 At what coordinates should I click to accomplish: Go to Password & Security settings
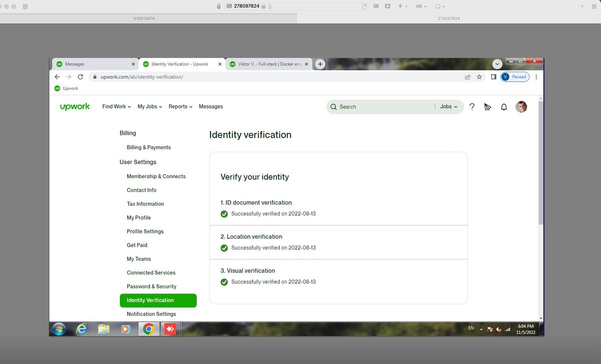[x=152, y=286]
